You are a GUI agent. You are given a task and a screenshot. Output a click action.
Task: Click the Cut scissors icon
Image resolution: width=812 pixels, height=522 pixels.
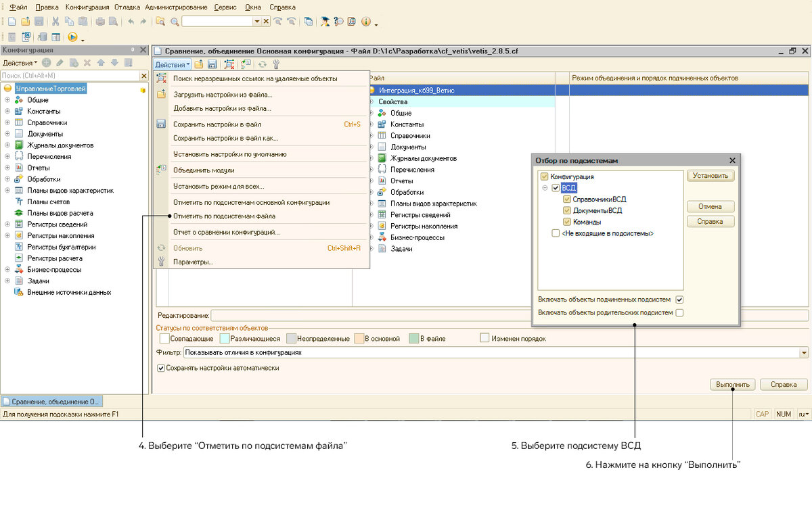click(x=55, y=22)
